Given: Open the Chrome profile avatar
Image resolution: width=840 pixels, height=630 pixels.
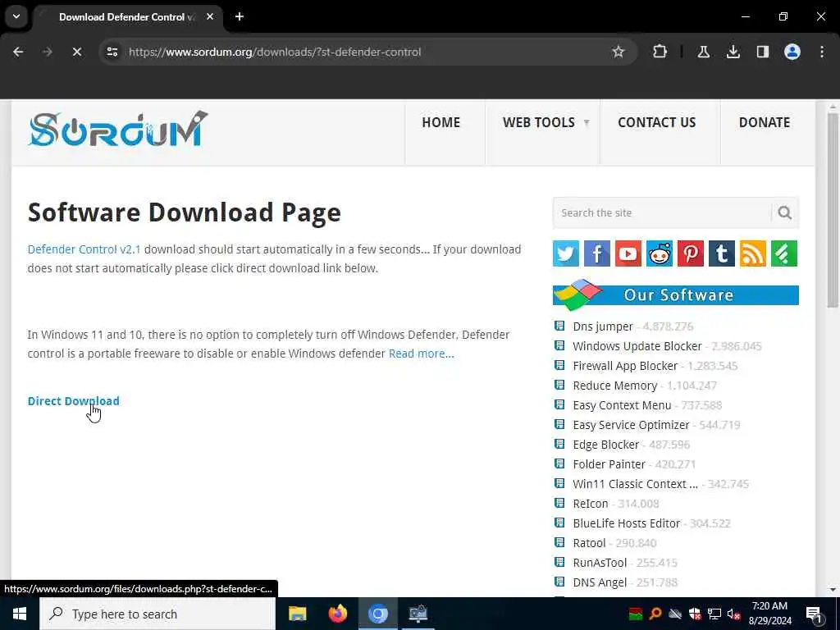Looking at the screenshot, I should coord(792,52).
